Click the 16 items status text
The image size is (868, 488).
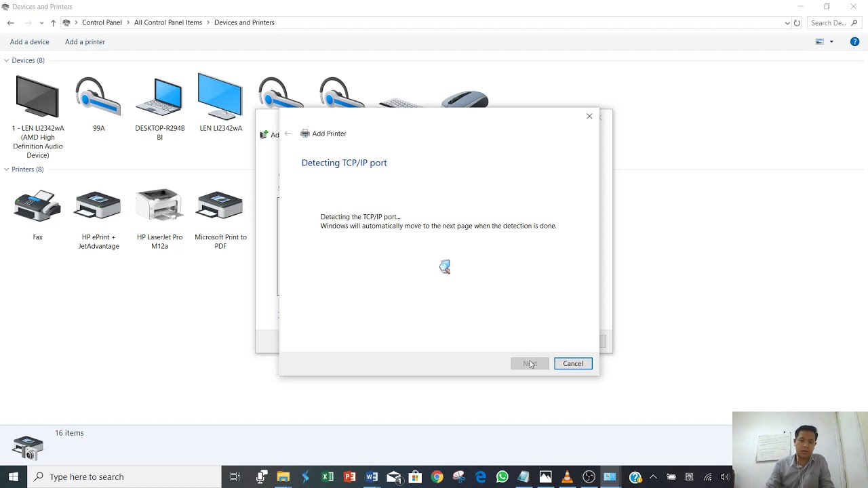click(x=69, y=432)
